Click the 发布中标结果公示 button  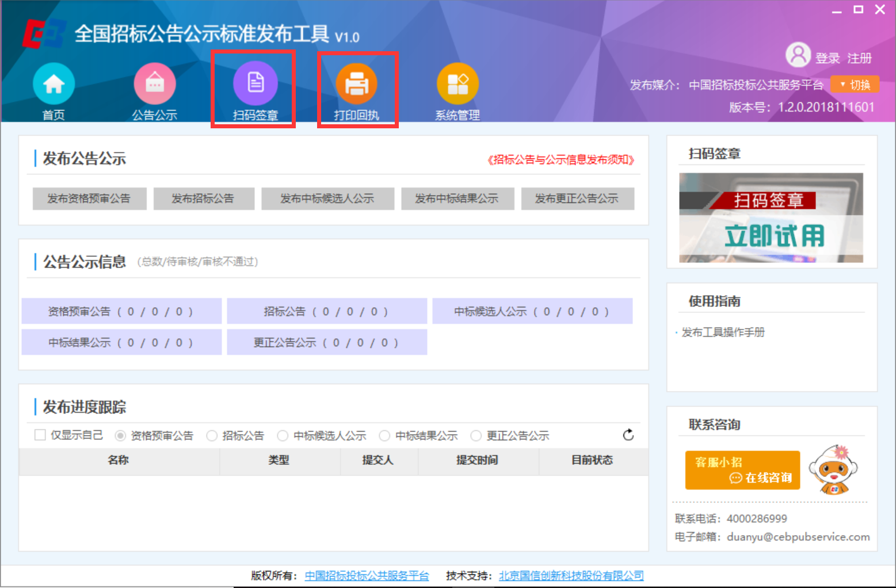(x=457, y=198)
